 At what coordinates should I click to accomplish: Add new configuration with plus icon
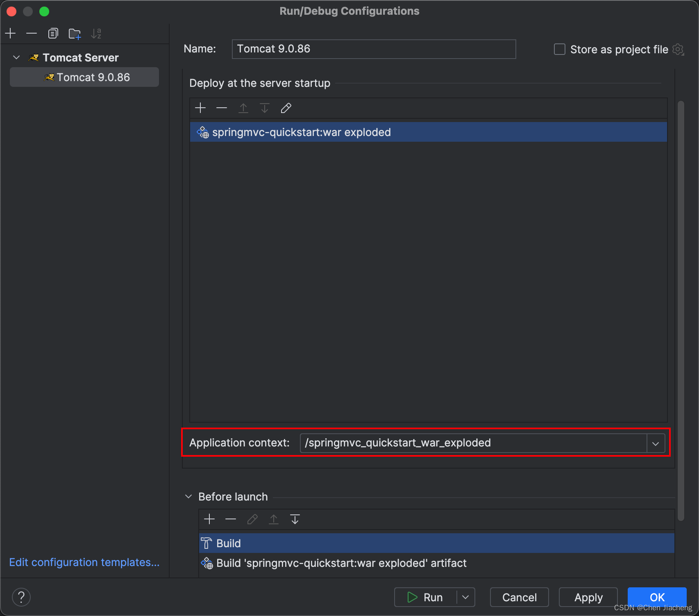click(11, 34)
